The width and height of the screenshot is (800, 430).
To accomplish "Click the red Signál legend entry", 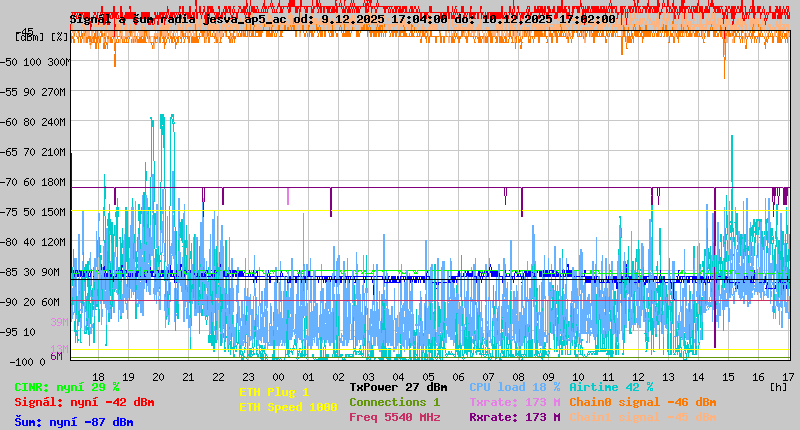I will [84, 402].
